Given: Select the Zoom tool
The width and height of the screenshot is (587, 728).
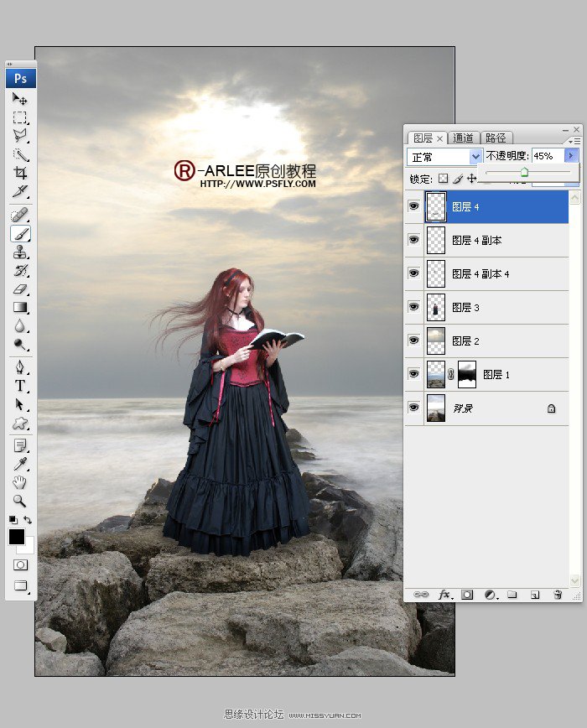Looking at the screenshot, I should (19, 501).
